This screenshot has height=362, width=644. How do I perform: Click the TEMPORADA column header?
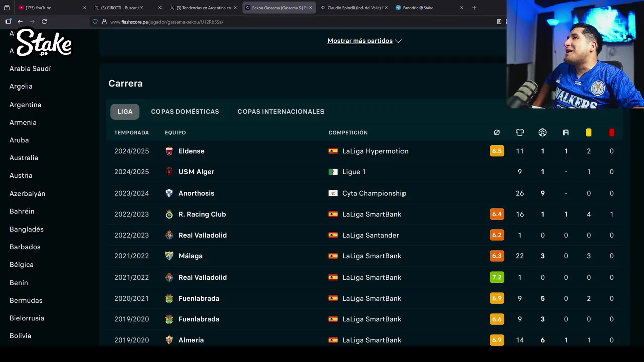pyautogui.click(x=131, y=133)
